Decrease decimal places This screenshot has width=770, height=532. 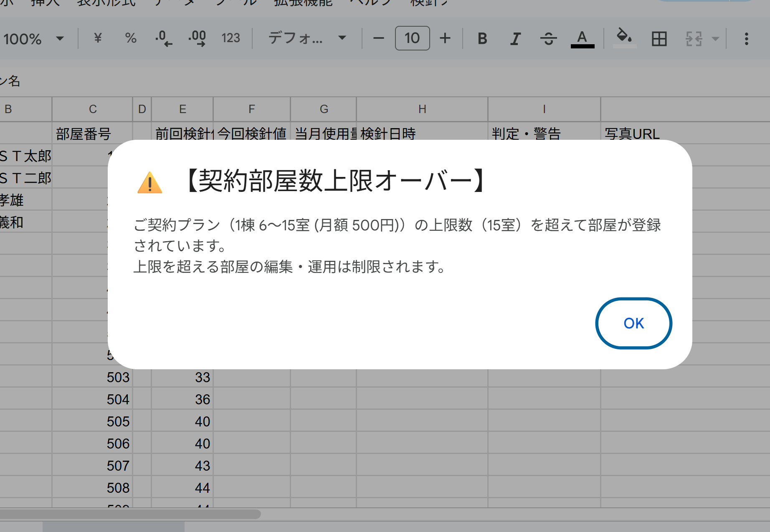pyautogui.click(x=164, y=38)
